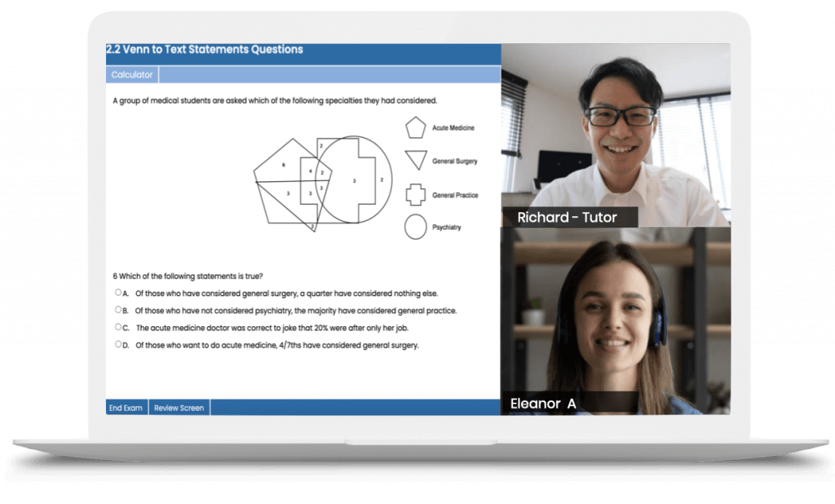Click the 'Psychiatry' legend label
The image size is (835, 504).
point(447,227)
